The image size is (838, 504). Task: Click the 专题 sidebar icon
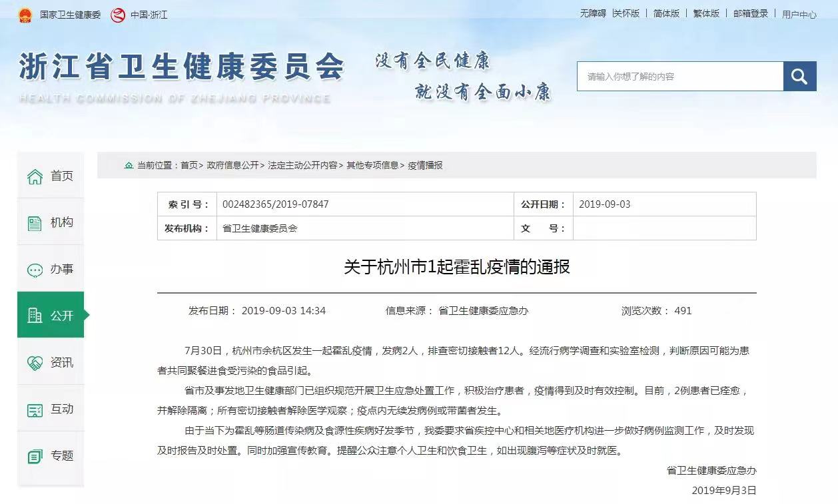35,456
